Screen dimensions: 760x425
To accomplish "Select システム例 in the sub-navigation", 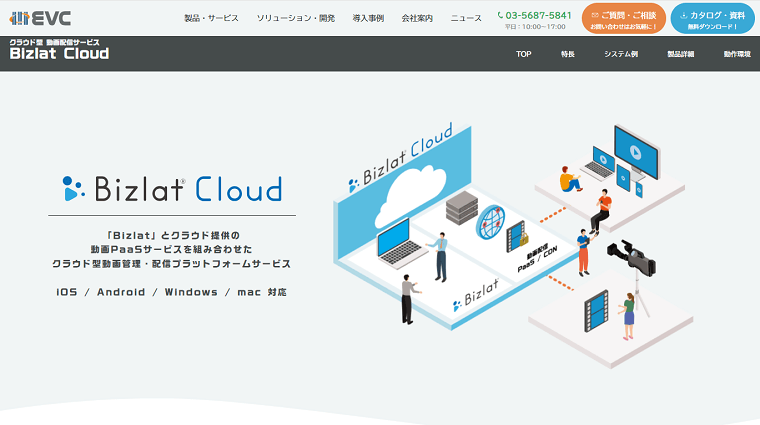I will click(x=621, y=54).
